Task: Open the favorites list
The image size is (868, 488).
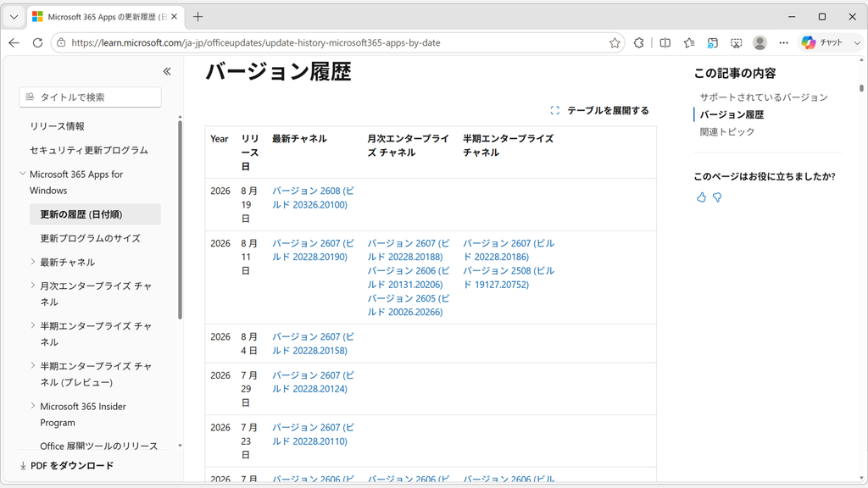Action: point(689,42)
